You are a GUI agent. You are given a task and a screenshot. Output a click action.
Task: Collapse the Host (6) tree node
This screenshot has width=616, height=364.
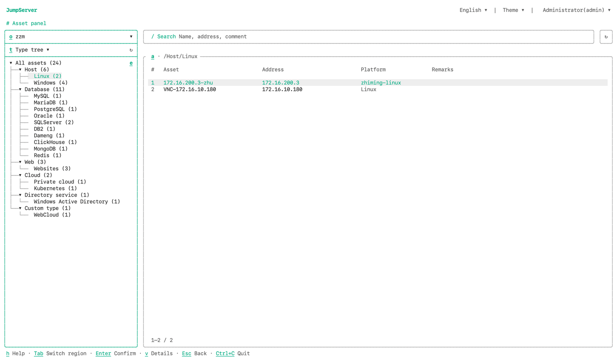coord(20,70)
